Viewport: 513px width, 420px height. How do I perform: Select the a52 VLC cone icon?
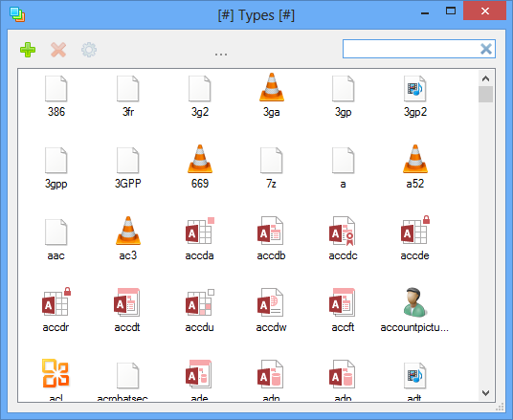click(x=415, y=159)
